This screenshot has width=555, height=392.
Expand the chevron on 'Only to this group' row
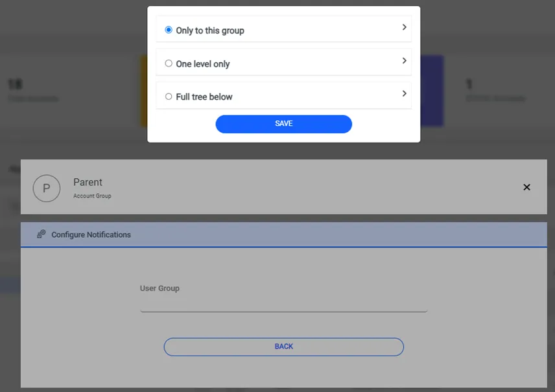[404, 27]
